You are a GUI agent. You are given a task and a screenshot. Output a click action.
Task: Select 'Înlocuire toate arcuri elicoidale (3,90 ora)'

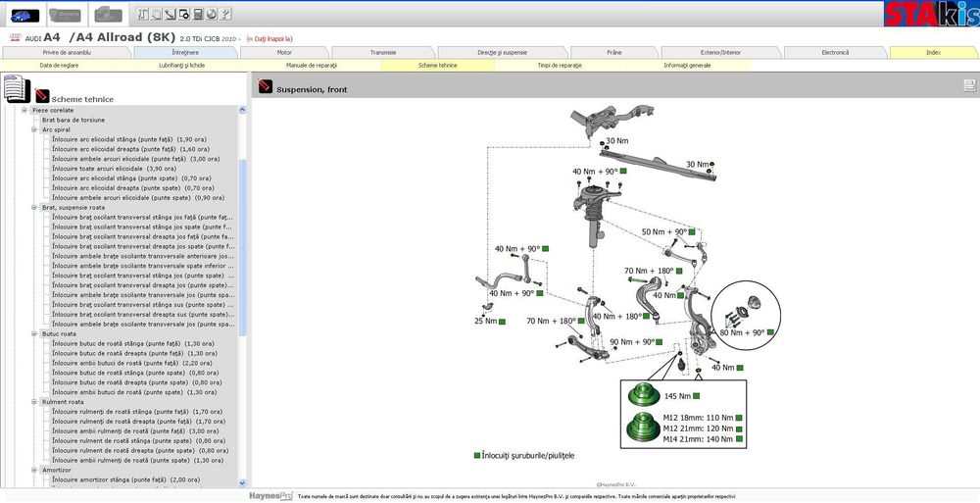[x=114, y=169]
